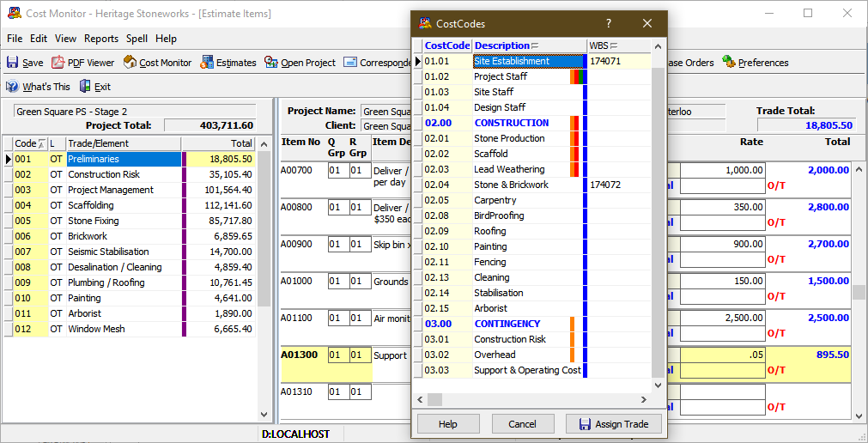Select the Stone Production cost code

tap(532, 138)
